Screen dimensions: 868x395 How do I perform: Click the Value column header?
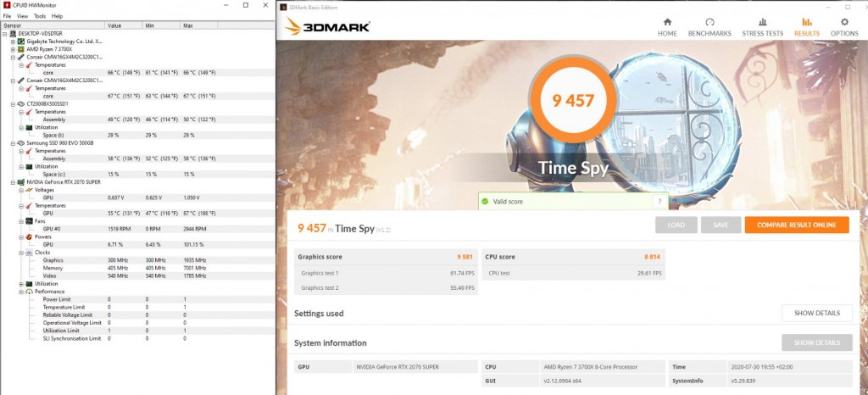point(124,25)
